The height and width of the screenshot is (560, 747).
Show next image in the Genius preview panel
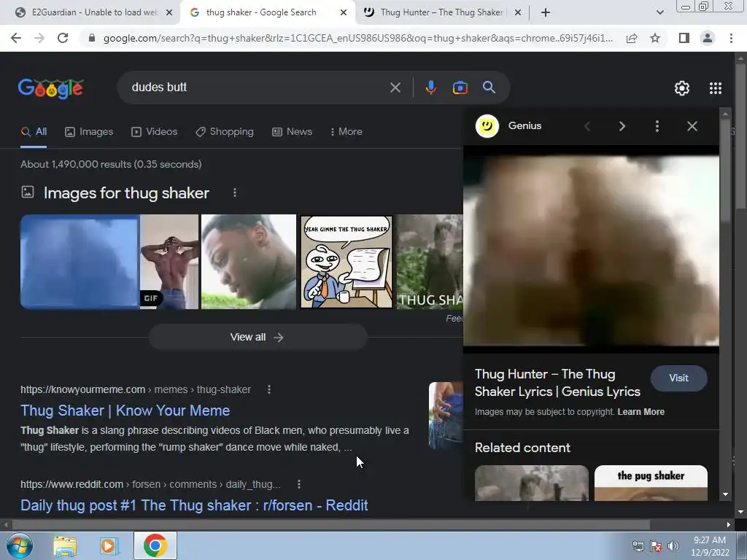click(622, 126)
